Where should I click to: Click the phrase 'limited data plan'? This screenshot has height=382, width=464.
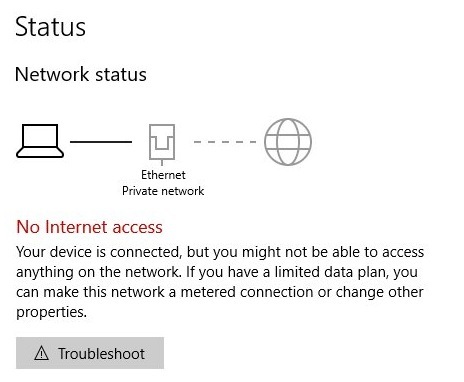pyautogui.click(x=331, y=272)
